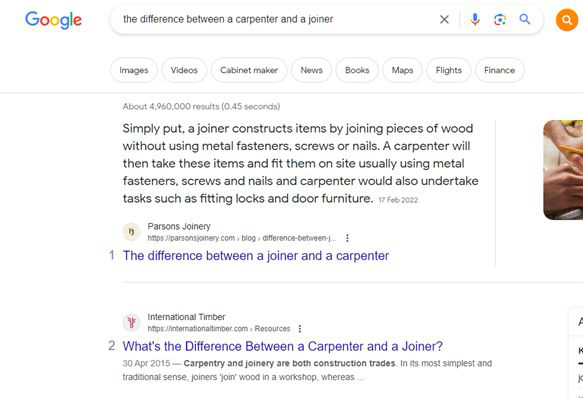583x398 pixels.
Task: Click the Parsons Joinery favicon
Action: [131, 232]
